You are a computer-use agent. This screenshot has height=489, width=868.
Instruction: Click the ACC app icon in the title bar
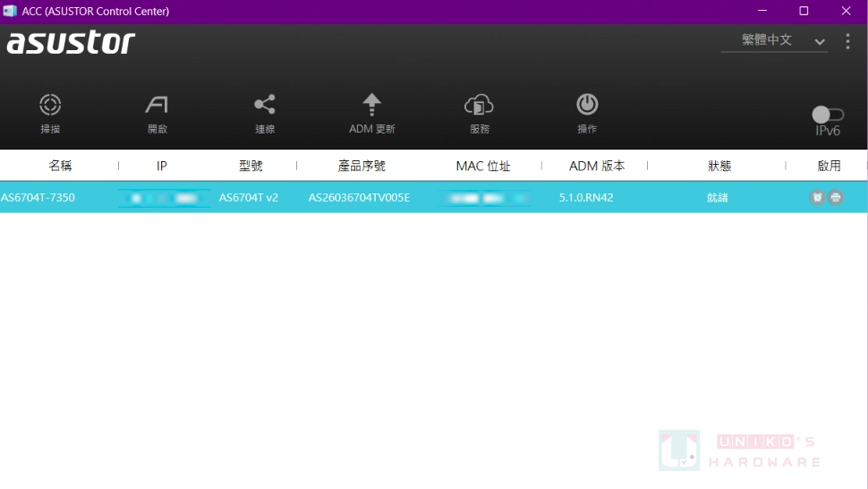click(10, 11)
